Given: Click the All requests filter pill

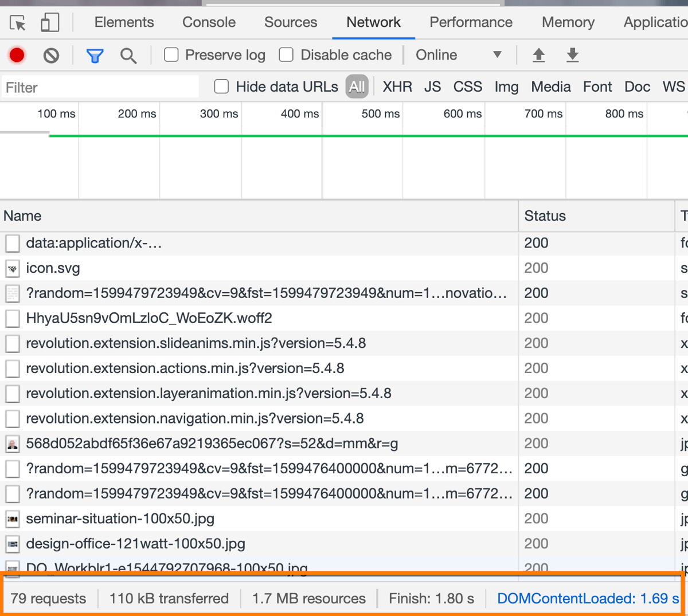Looking at the screenshot, I should (x=356, y=87).
